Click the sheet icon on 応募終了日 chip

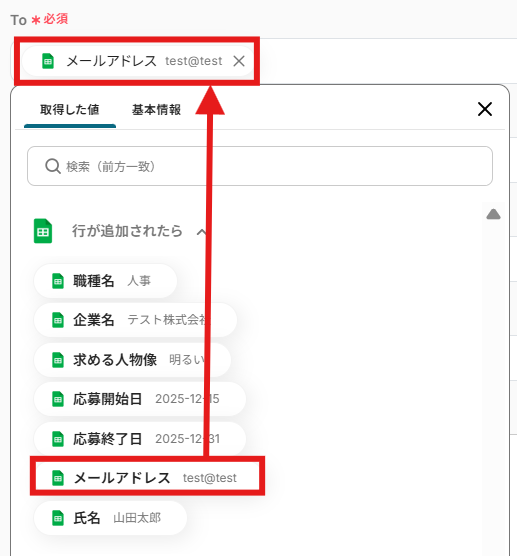pyautogui.click(x=58, y=439)
